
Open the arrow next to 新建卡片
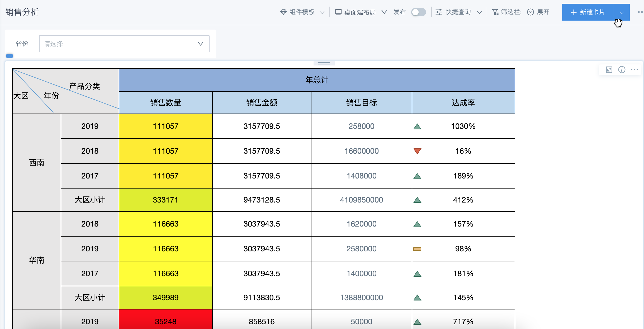coord(621,12)
